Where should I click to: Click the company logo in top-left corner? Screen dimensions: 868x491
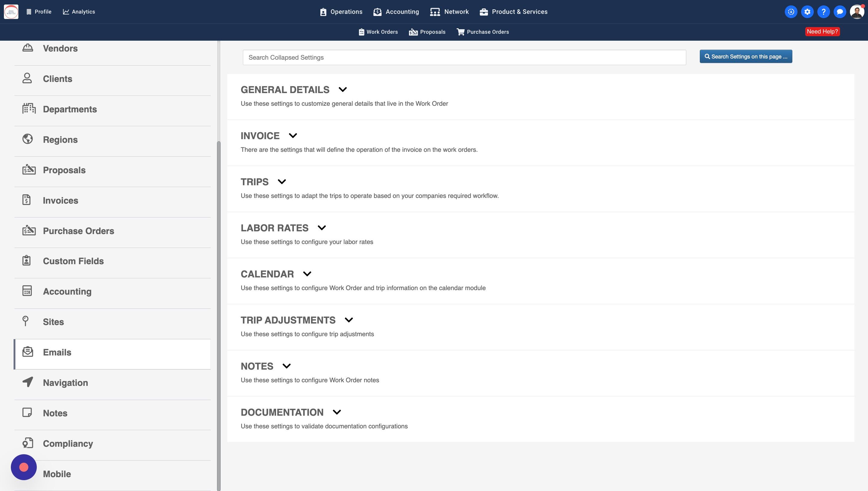point(11,12)
